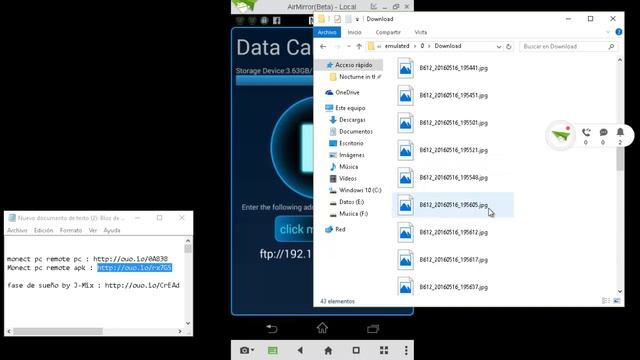
Task: Click Download in address breadcrumb
Action: click(x=448, y=46)
